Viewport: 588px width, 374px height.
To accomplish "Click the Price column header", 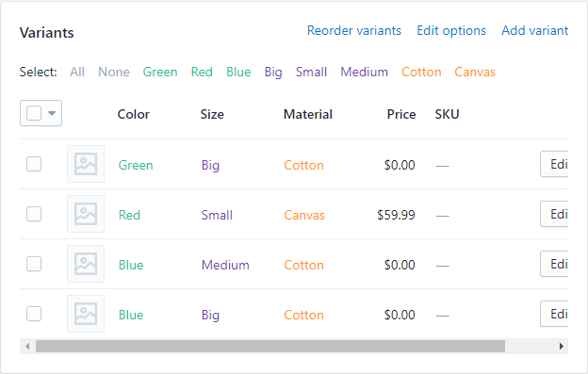I will 401,114.
